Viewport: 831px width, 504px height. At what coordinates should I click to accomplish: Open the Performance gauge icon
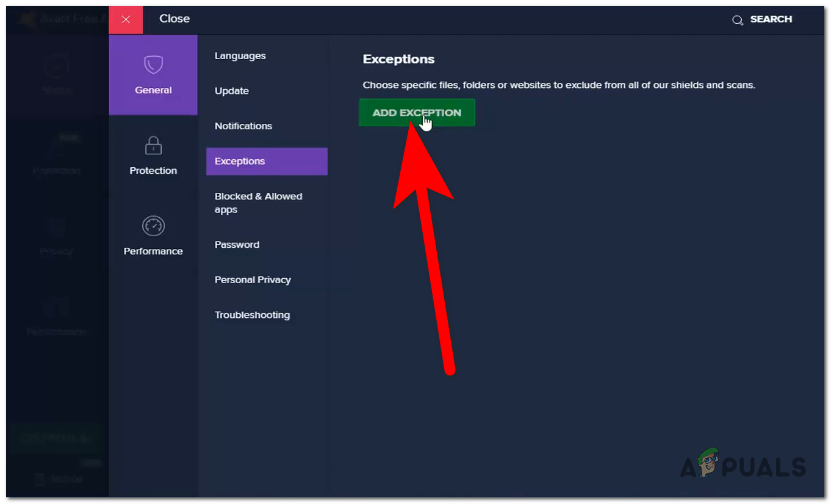point(153,226)
